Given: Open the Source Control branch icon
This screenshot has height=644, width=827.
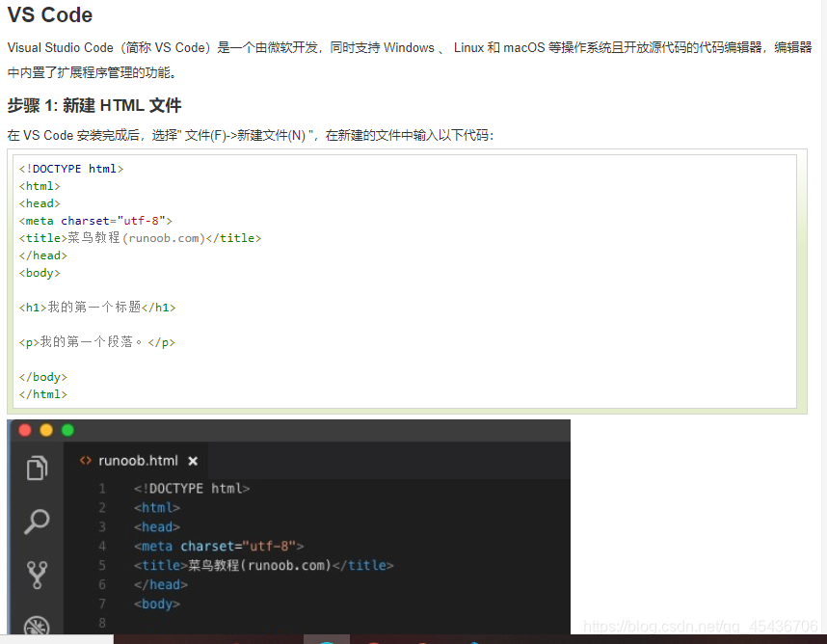Looking at the screenshot, I should tap(37, 575).
